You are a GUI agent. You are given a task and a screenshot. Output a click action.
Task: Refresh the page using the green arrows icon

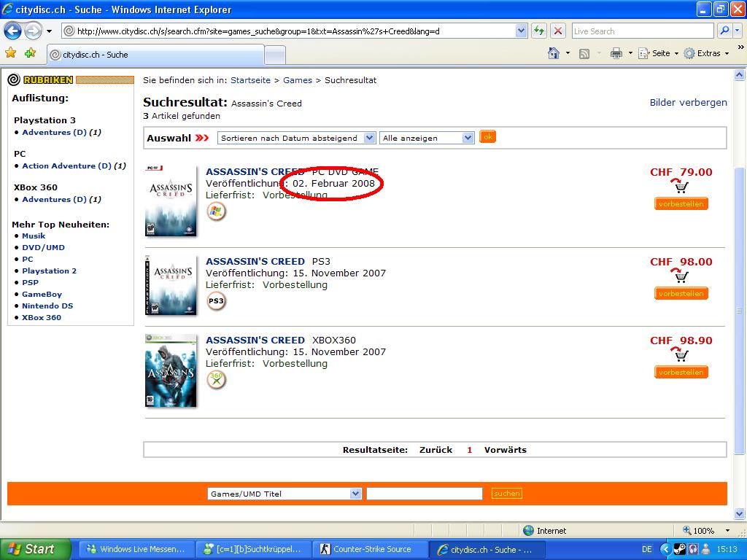pyautogui.click(x=539, y=31)
